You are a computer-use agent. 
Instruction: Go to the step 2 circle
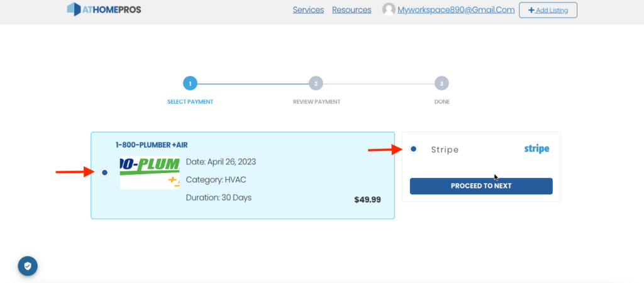tap(316, 83)
